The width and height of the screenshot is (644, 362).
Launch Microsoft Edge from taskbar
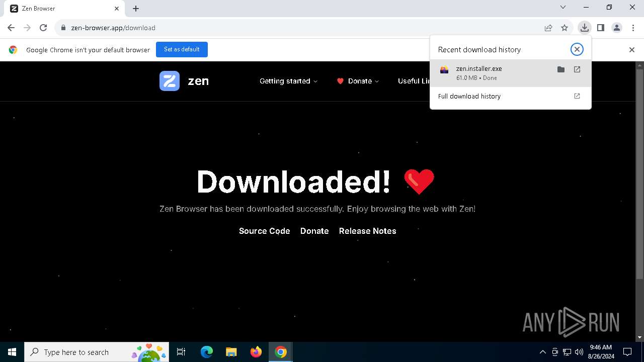(207, 352)
